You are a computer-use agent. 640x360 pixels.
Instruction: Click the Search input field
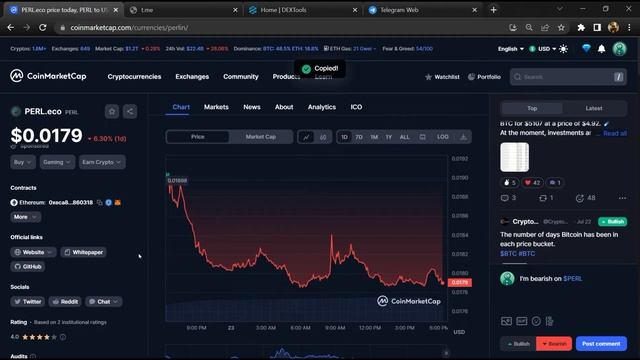click(569, 77)
